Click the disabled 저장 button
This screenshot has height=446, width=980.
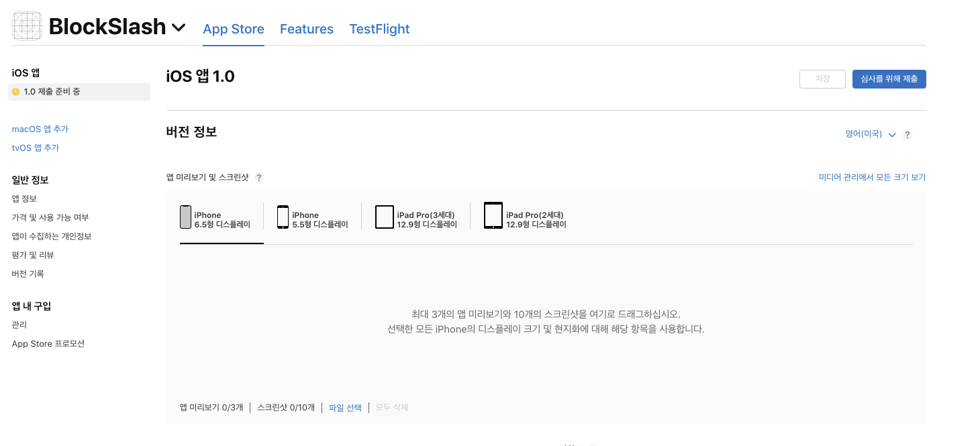pos(822,79)
